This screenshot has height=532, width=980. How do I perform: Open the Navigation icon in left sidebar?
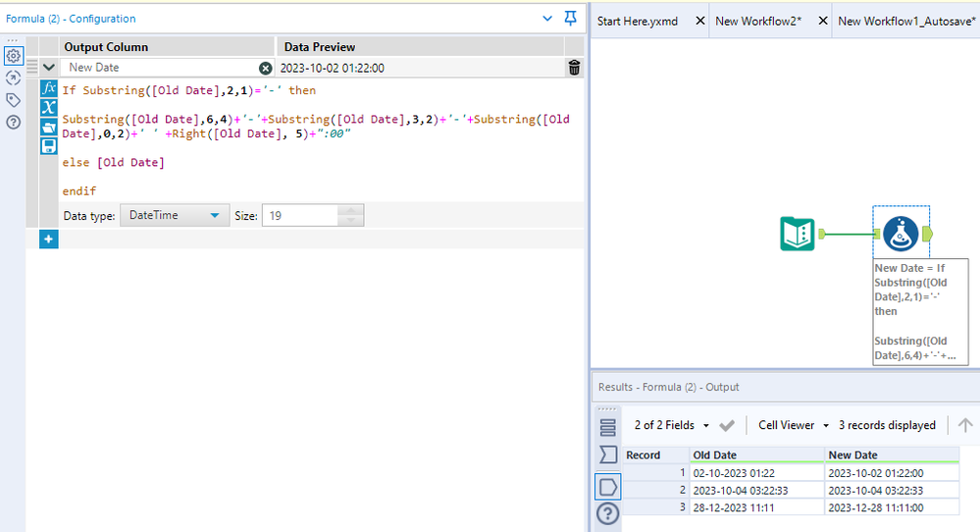pyautogui.click(x=13, y=78)
